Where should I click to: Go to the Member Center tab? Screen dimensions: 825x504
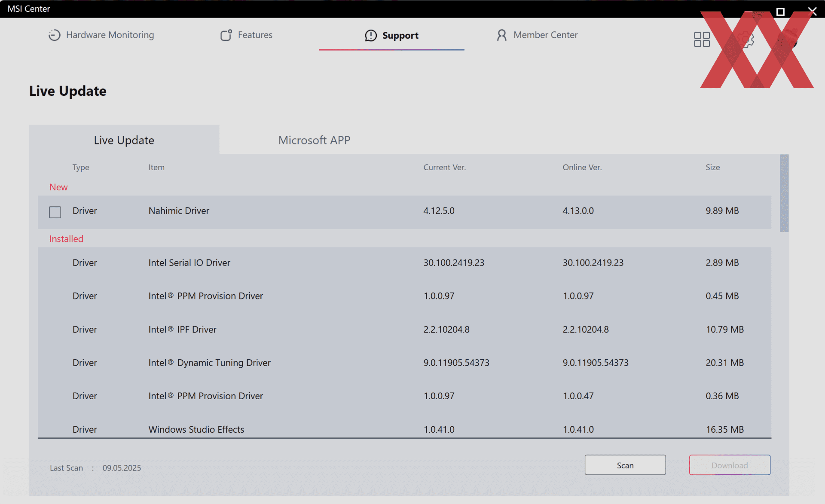coord(537,35)
